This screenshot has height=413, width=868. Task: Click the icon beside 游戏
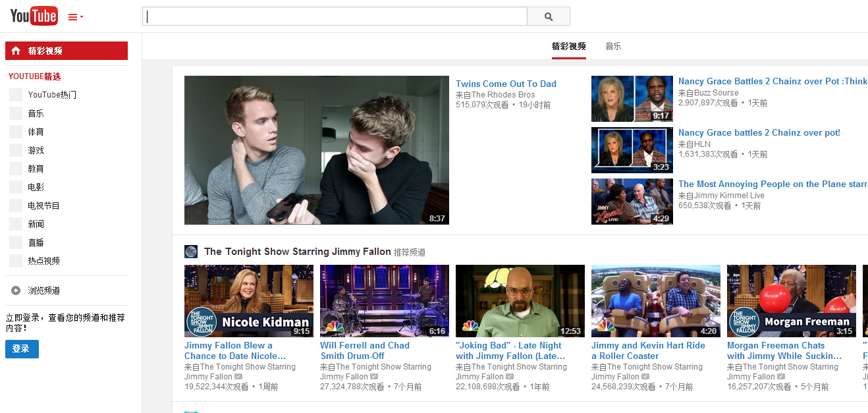click(16, 150)
